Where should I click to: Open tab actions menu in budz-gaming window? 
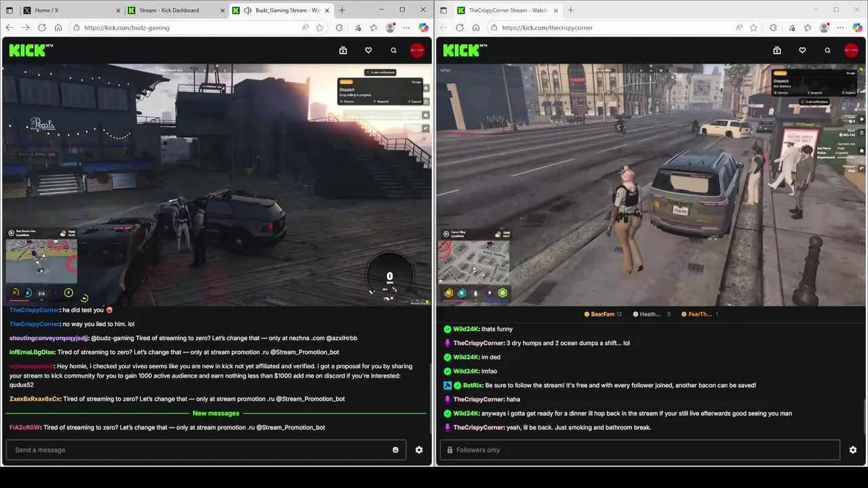[9, 10]
